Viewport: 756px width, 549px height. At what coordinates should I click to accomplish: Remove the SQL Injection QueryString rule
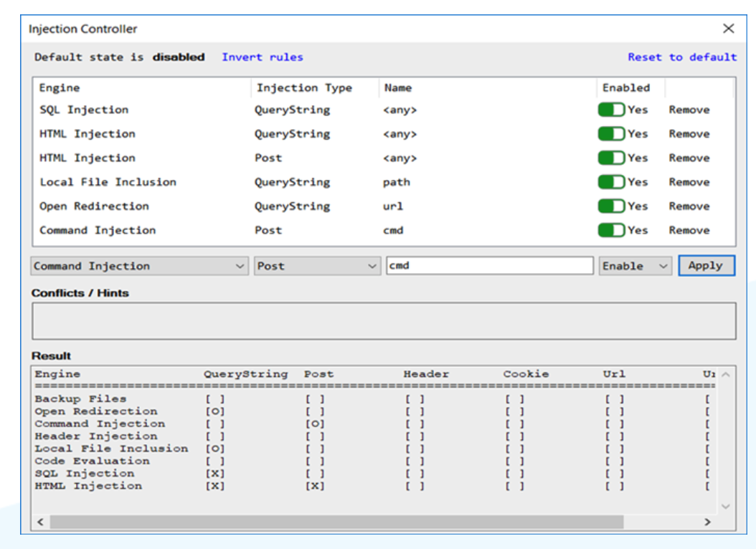point(689,110)
